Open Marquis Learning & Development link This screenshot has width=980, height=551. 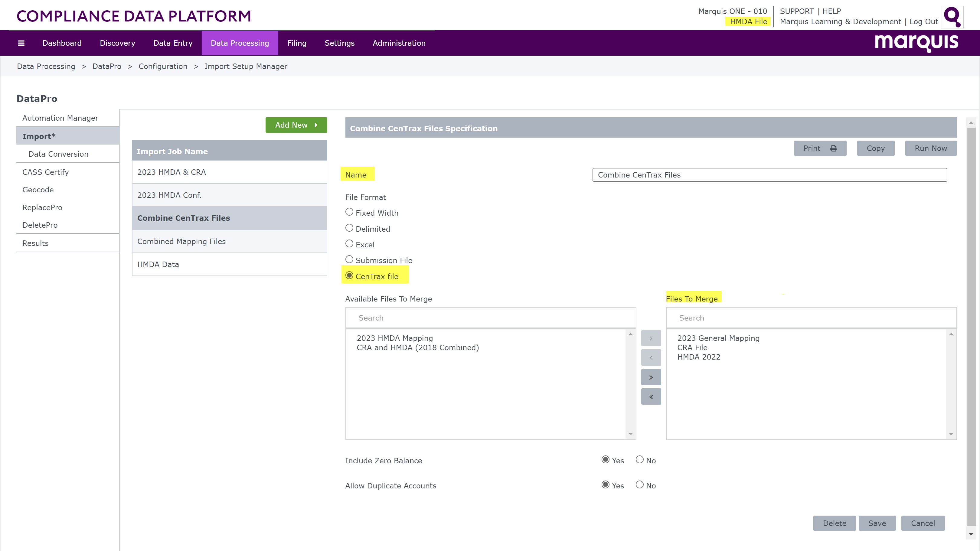[x=840, y=22]
